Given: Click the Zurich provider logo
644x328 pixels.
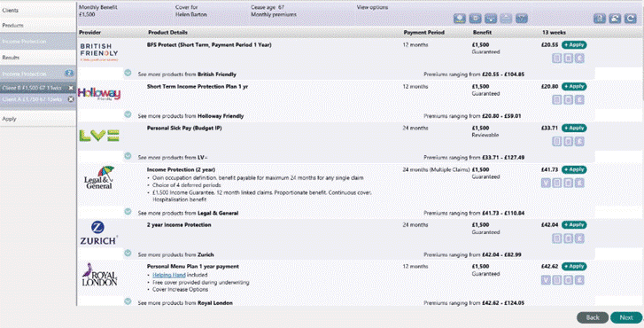Looking at the screenshot, I should (x=98, y=232).
